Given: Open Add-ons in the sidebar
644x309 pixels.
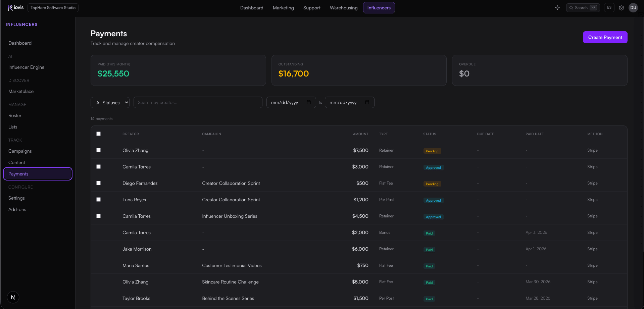Looking at the screenshot, I should 17,209.
